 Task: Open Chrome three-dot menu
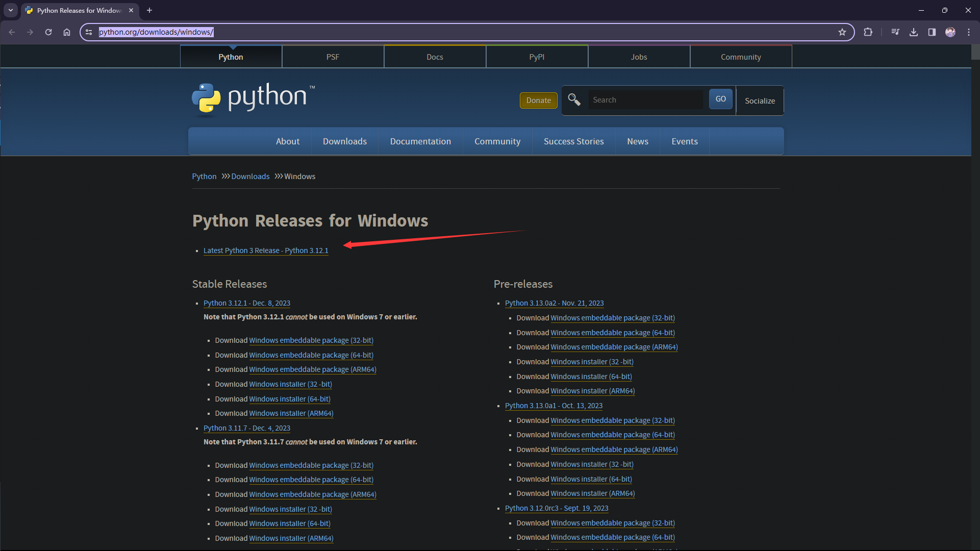click(969, 32)
